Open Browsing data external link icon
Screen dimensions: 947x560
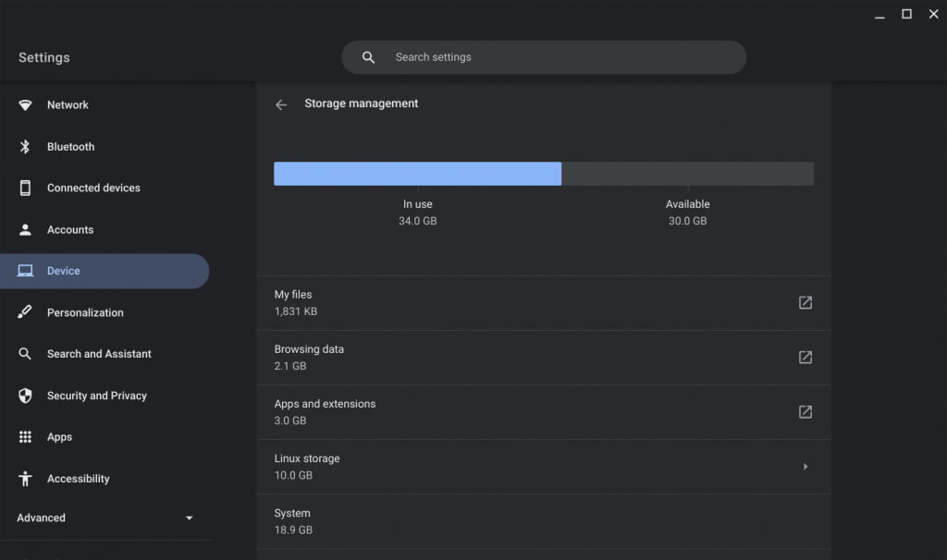(x=806, y=357)
